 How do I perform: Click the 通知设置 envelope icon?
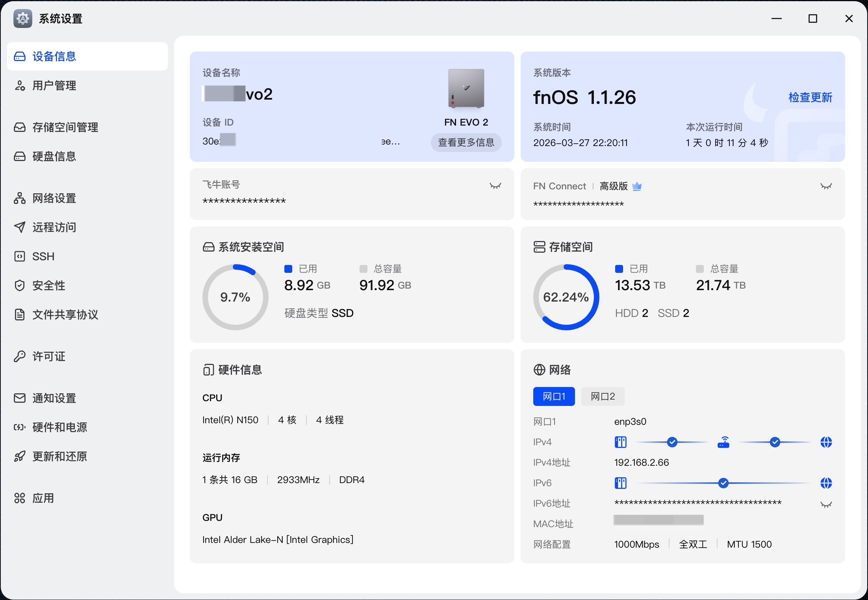pos(20,398)
